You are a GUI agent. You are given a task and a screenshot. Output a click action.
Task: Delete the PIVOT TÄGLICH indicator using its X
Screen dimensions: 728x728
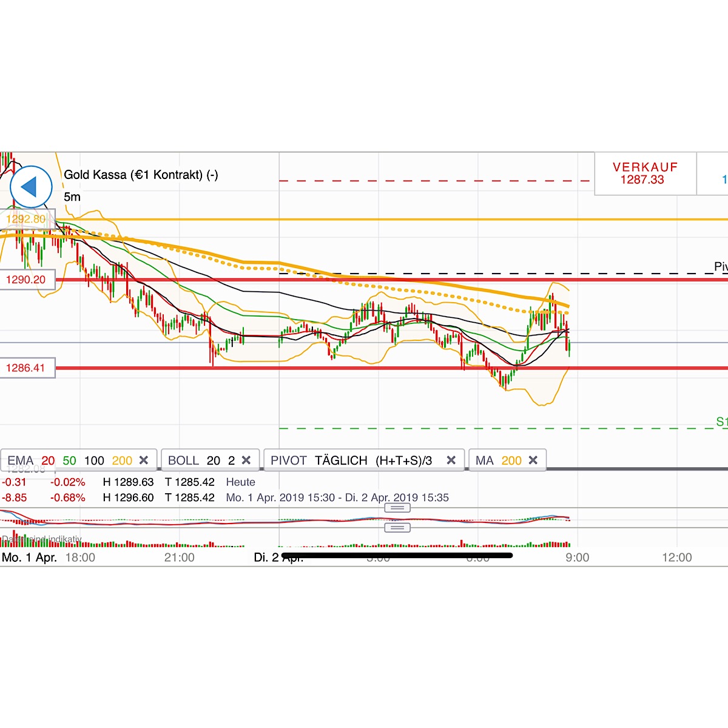(451, 460)
